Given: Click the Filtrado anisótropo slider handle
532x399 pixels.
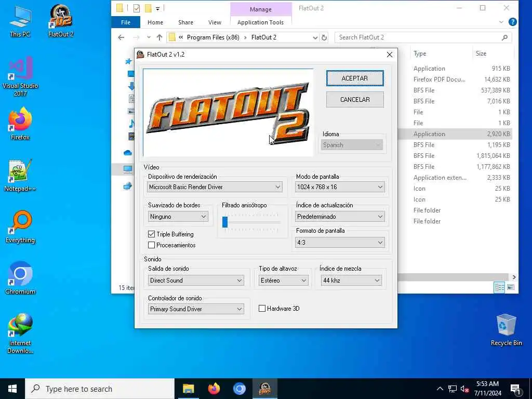Looking at the screenshot, I should click(x=225, y=222).
